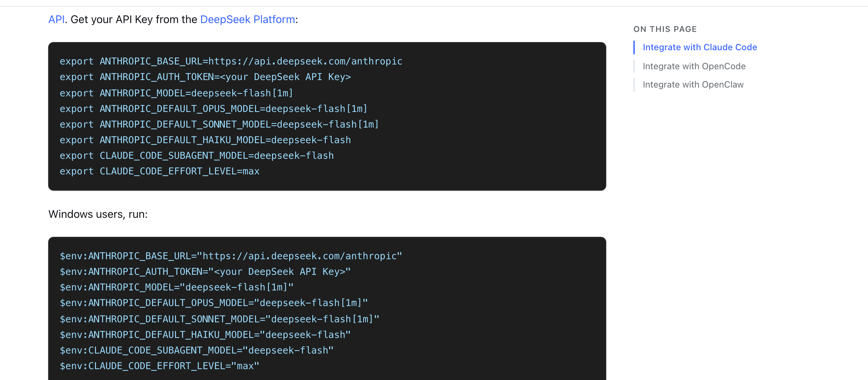Click the ON THIS PAGE heading
The image size is (868, 380).
(x=665, y=29)
